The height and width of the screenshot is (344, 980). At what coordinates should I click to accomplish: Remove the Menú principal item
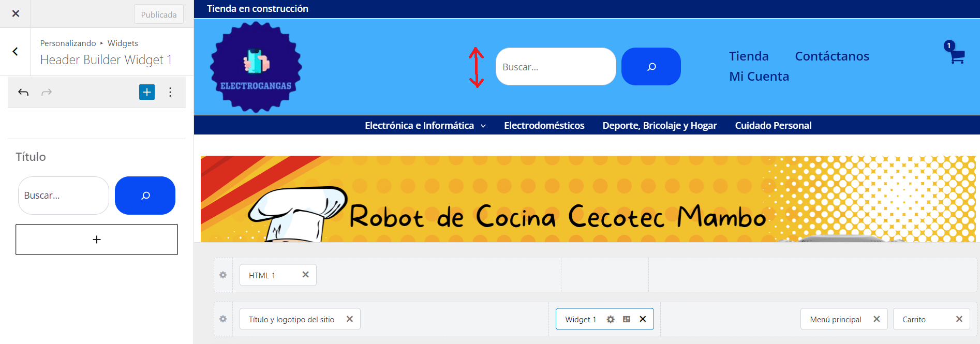click(877, 319)
